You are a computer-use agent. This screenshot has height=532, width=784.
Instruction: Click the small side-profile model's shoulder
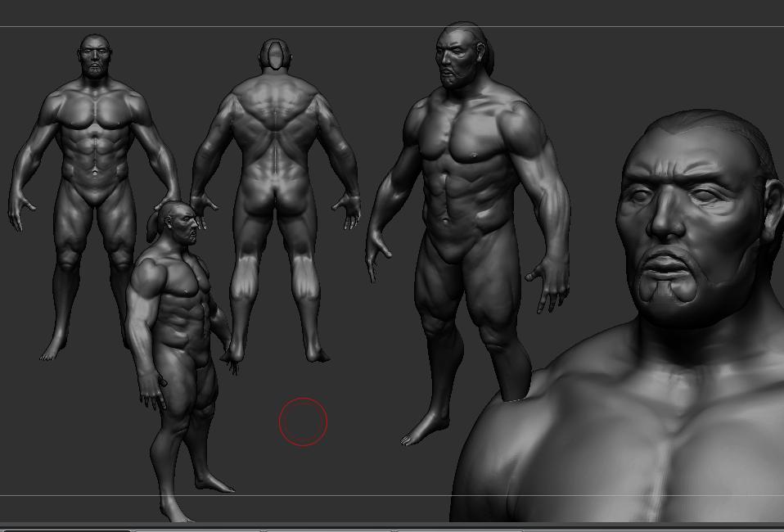[148, 277]
